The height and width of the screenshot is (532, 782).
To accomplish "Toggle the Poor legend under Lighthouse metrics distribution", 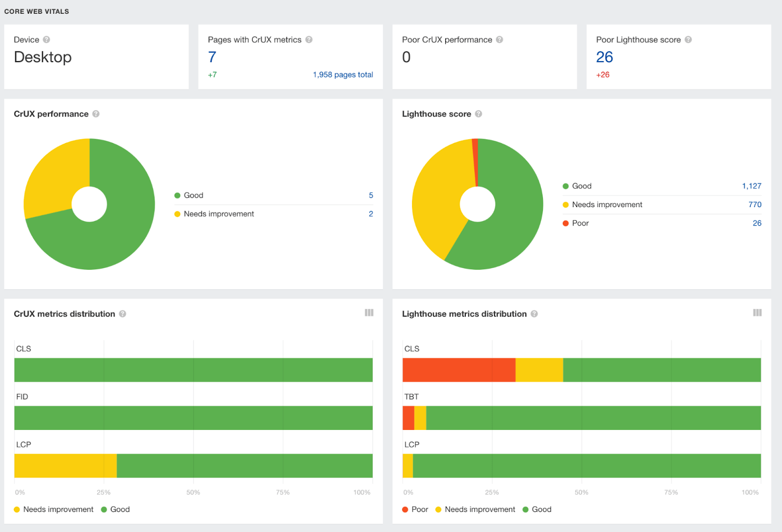I will pyautogui.click(x=415, y=509).
